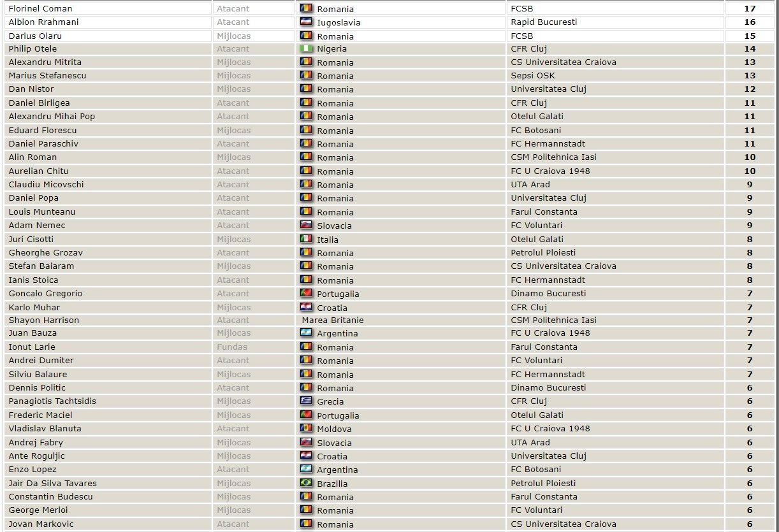This screenshot has width=779, height=532.
Task: Click player name Gheorghe Grozav
Action: [46, 252]
